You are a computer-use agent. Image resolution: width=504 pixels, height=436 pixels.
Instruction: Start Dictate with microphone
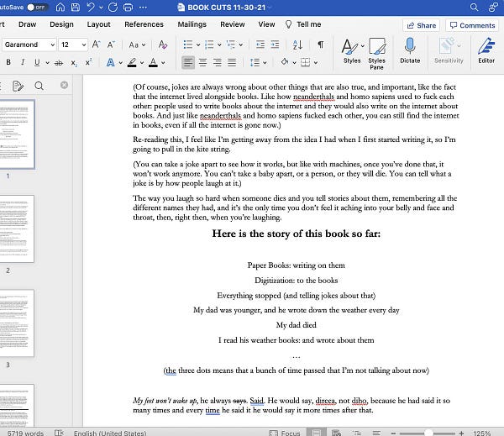[410, 50]
